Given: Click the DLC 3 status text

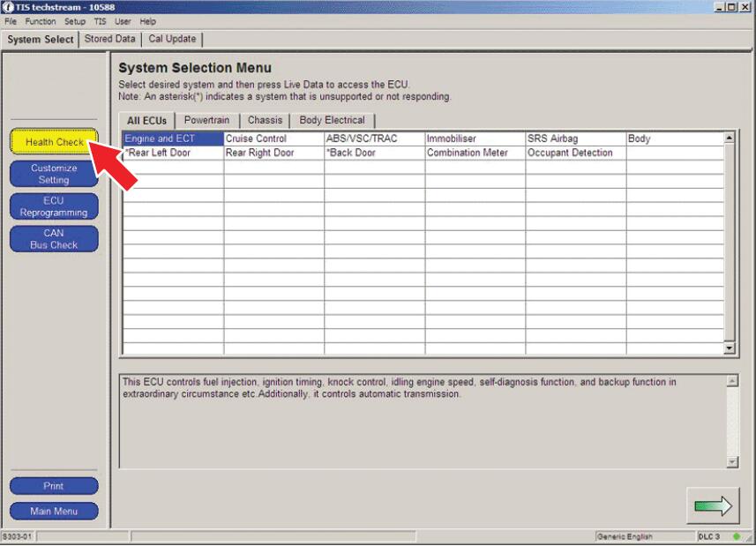Looking at the screenshot, I should pyautogui.click(x=708, y=536).
